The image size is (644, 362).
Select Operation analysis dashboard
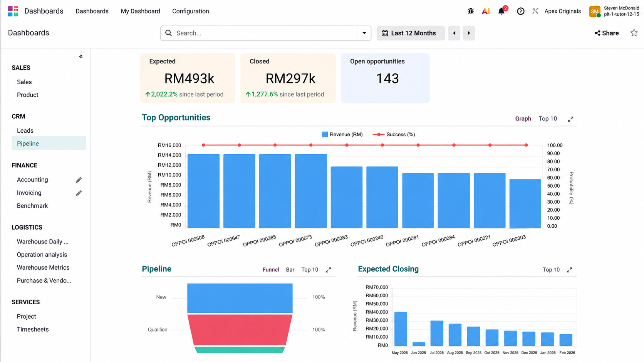tap(42, 255)
